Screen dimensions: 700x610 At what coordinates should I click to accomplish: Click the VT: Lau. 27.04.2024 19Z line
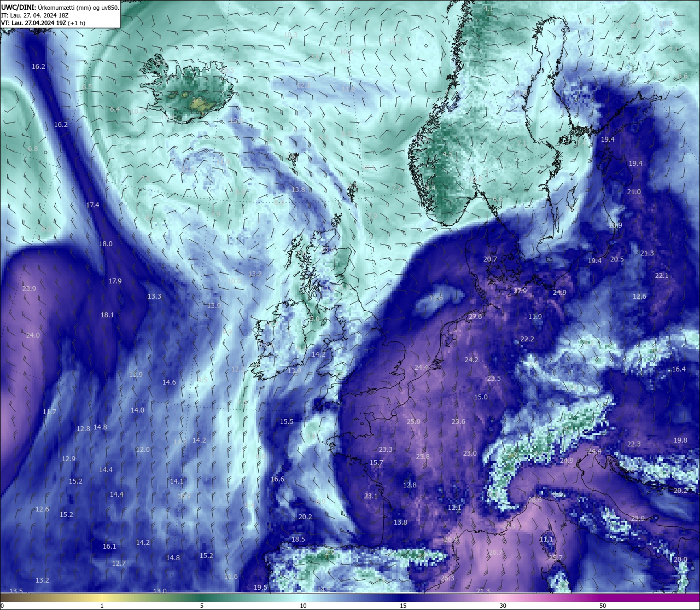pos(43,23)
